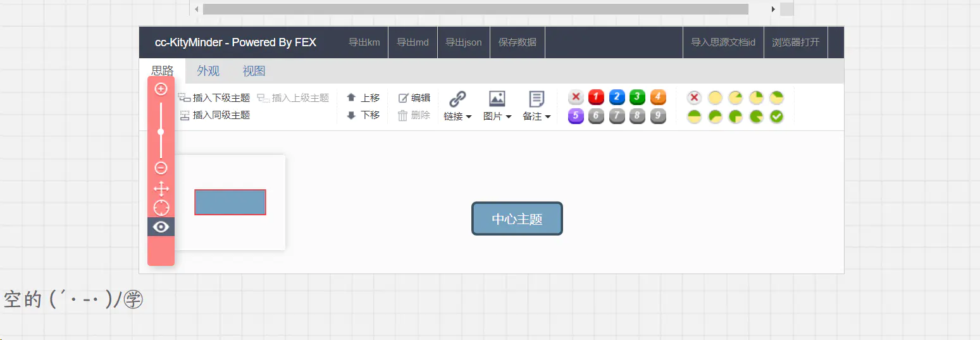This screenshot has width=980, height=340.
Task: Click the horizontal scrollbar left arrow
Action: coord(196,9)
